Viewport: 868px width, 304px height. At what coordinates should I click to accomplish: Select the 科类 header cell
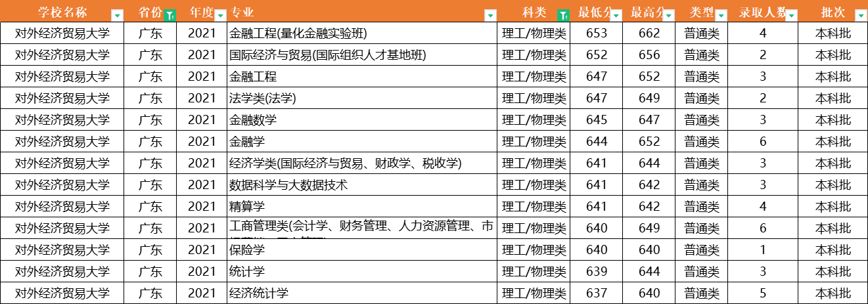tap(534, 12)
